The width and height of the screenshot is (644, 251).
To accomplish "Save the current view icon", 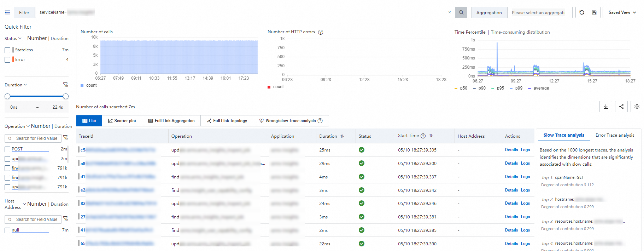I will click(594, 12).
